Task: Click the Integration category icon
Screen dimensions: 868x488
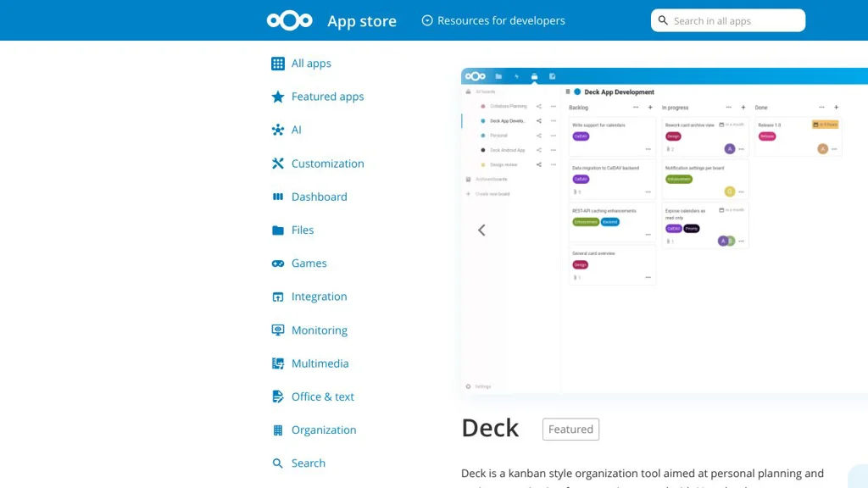Action: [x=278, y=297]
